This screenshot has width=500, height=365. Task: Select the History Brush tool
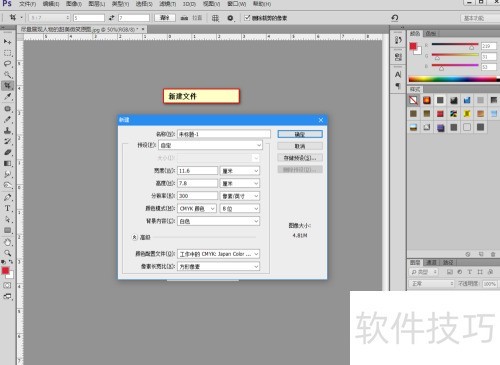pyautogui.click(x=7, y=141)
